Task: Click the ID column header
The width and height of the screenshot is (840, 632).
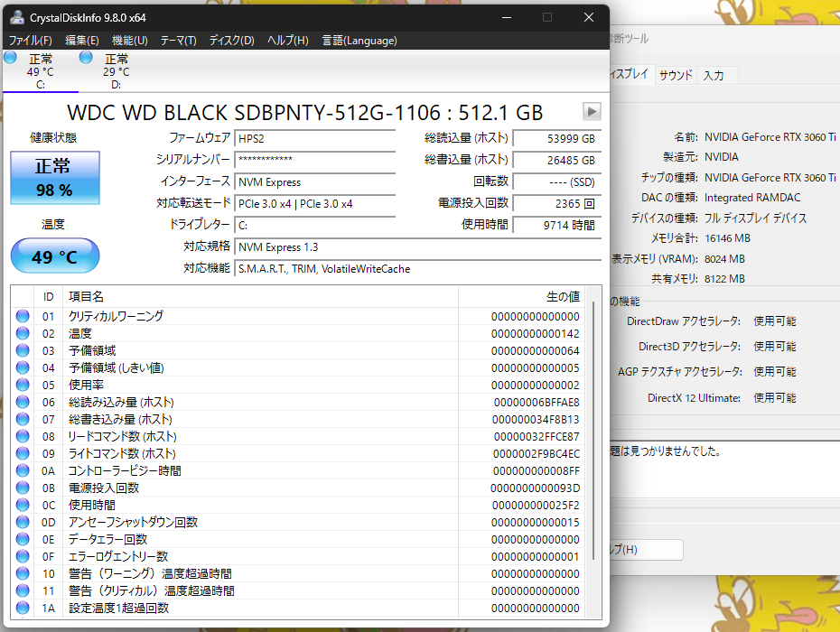Action: [x=48, y=296]
